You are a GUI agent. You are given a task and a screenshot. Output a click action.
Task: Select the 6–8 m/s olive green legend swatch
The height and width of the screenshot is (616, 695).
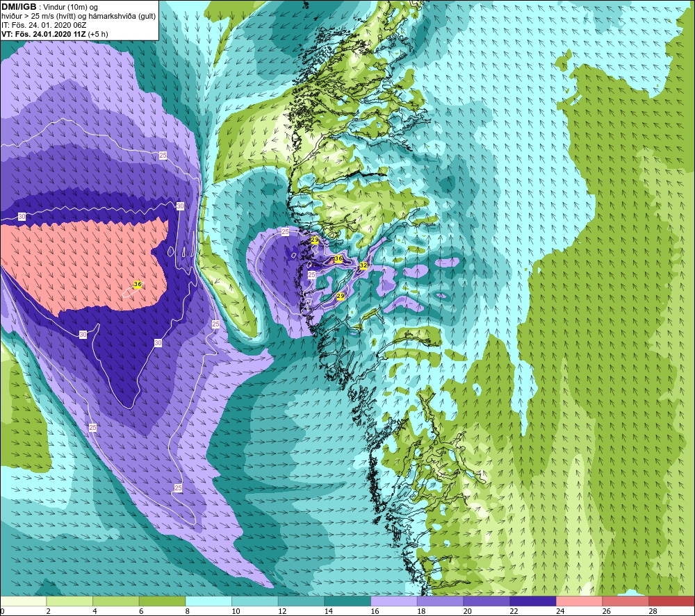(x=162, y=601)
